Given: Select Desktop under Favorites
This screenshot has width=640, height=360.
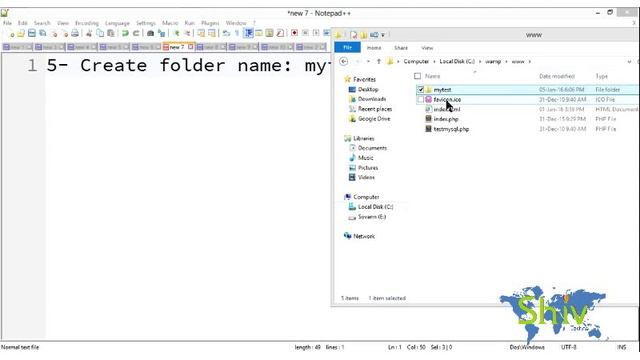Looking at the screenshot, I should [x=368, y=89].
